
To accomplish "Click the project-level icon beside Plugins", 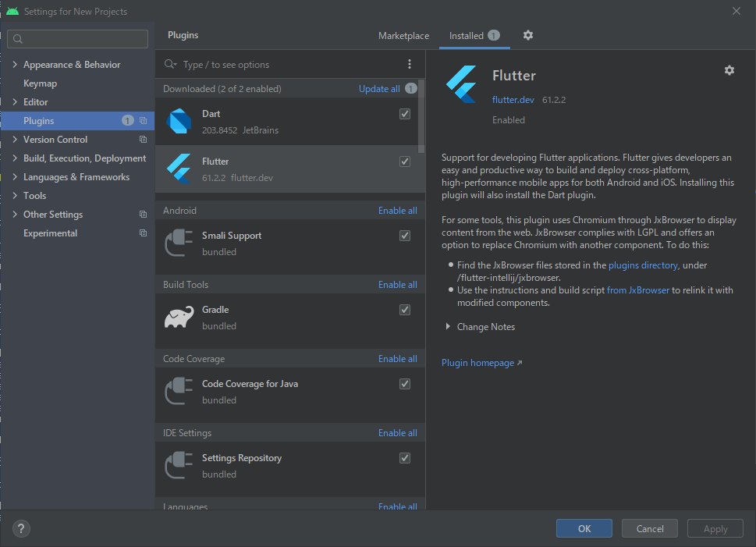I will [x=144, y=121].
